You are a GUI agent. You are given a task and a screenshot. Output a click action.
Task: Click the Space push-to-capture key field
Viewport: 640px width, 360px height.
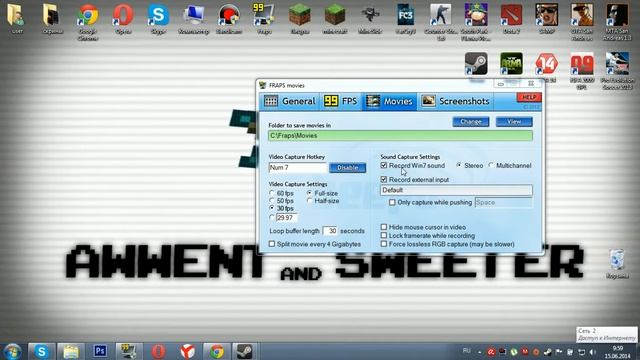(x=504, y=202)
